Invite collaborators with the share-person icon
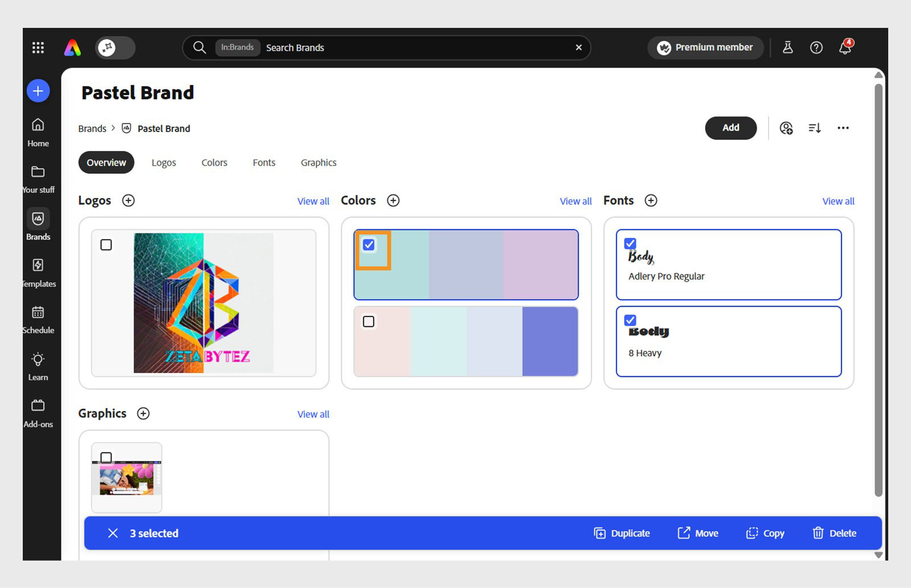This screenshot has height=588, width=911. click(x=786, y=128)
